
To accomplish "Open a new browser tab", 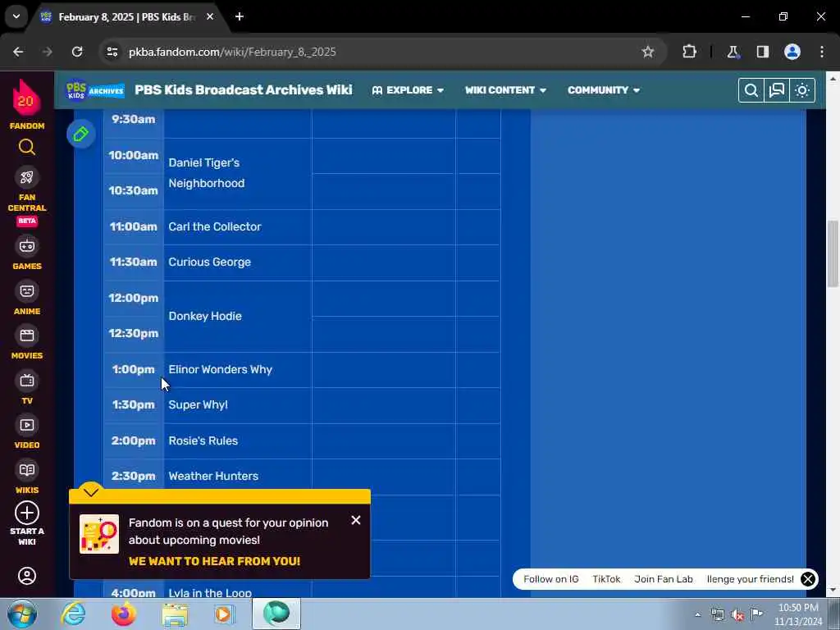I will (x=240, y=16).
